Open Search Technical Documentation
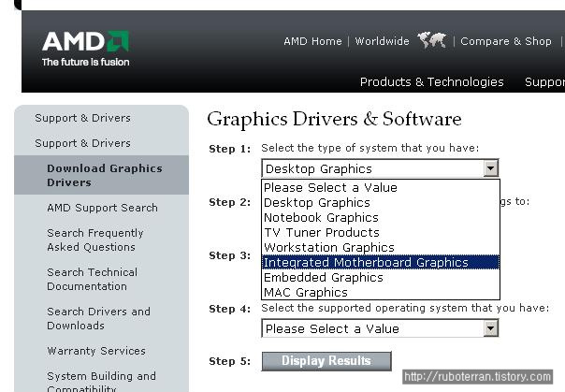Screen dimensions: 565x392 pos(92,279)
